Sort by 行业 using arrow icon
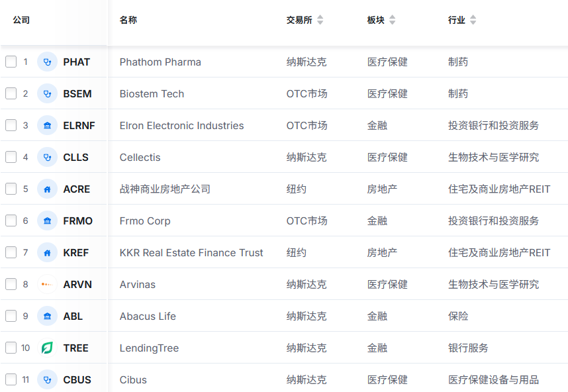Image resolution: width=568 pixels, height=392 pixels. pos(473,20)
